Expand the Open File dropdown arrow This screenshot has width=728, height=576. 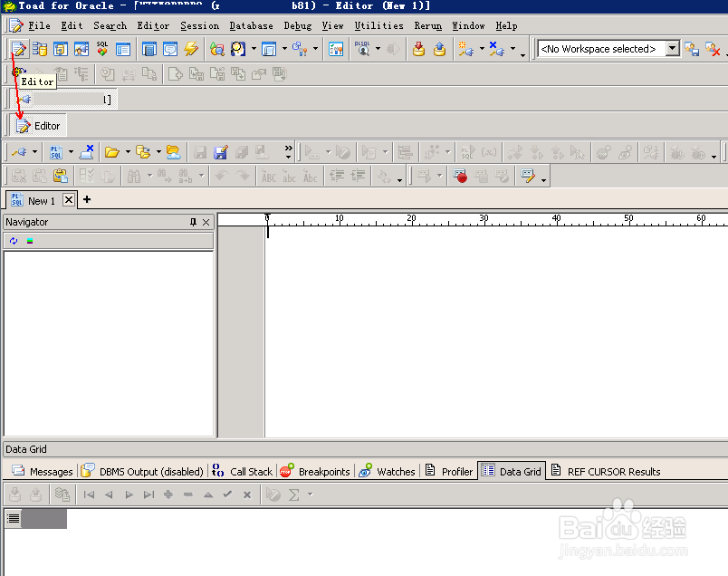129,152
